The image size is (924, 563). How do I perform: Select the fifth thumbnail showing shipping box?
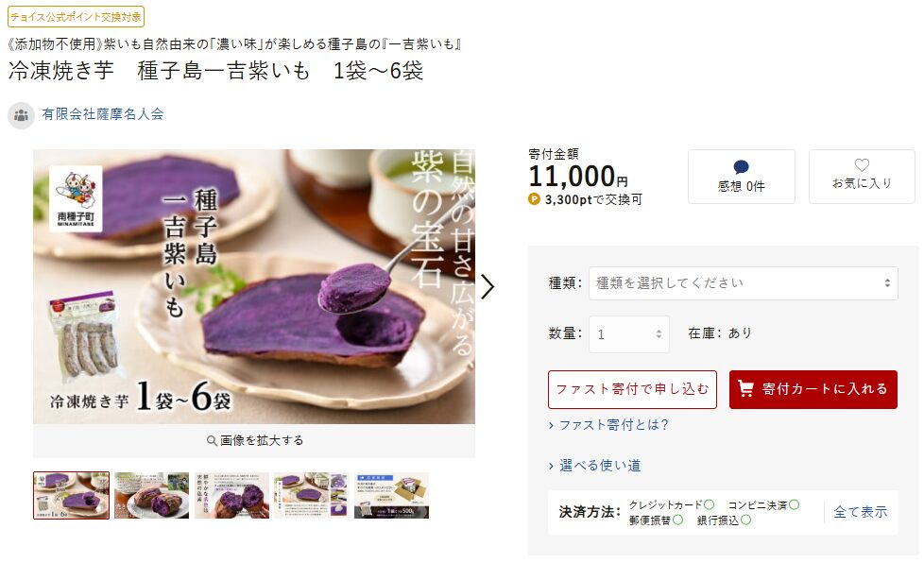(x=391, y=495)
